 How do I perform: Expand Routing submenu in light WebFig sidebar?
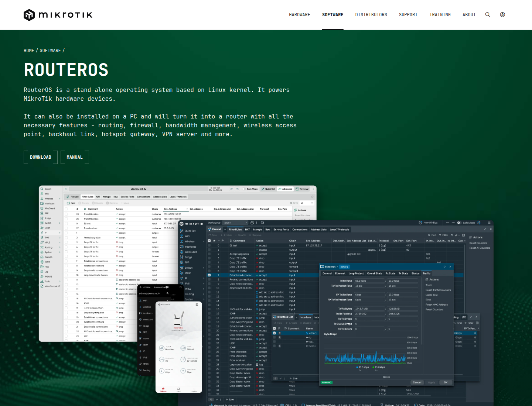click(60, 247)
